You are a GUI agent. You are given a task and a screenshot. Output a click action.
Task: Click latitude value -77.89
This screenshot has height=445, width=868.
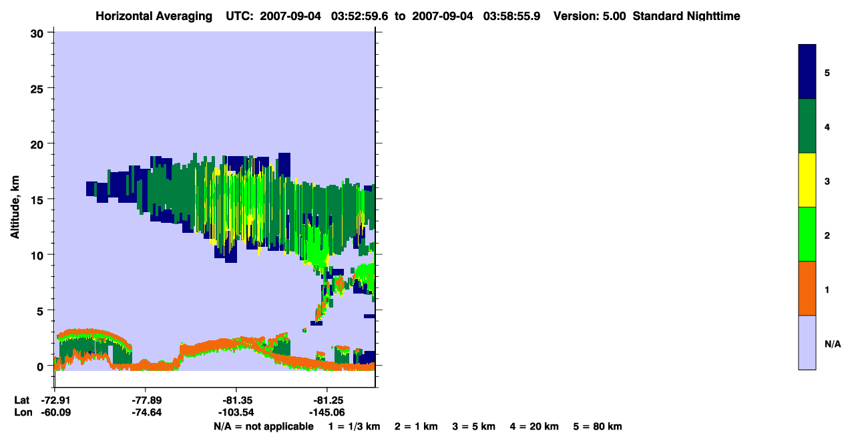146,400
